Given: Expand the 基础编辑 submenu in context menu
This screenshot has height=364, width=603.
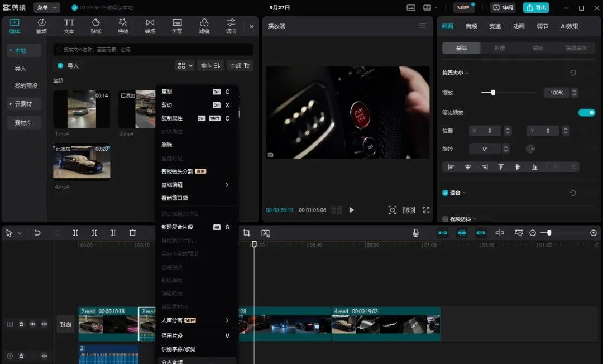Looking at the screenshot, I should click(195, 185).
